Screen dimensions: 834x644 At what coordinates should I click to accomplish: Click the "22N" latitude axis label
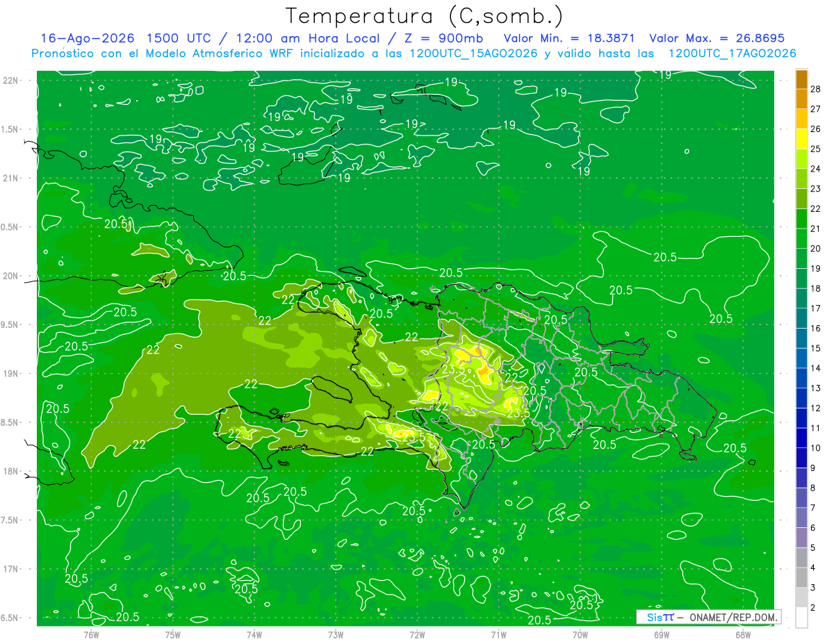(x=11, y=80)
